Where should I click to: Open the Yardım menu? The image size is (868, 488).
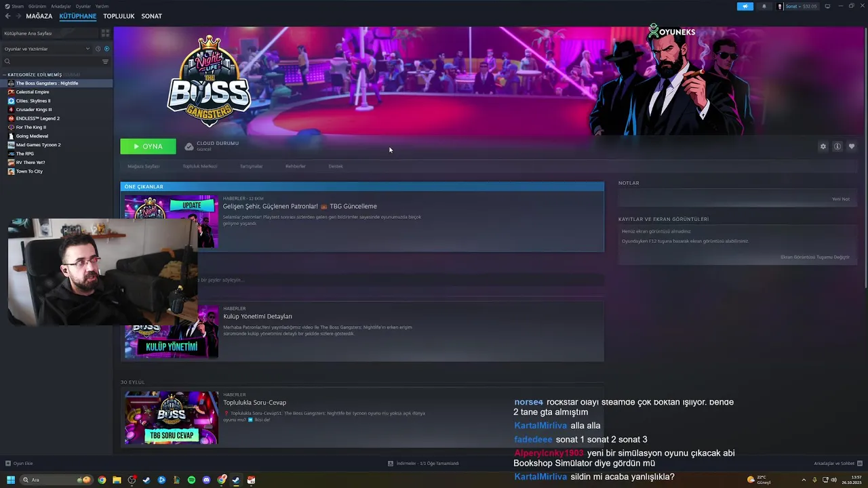click(x=102, y=6)
